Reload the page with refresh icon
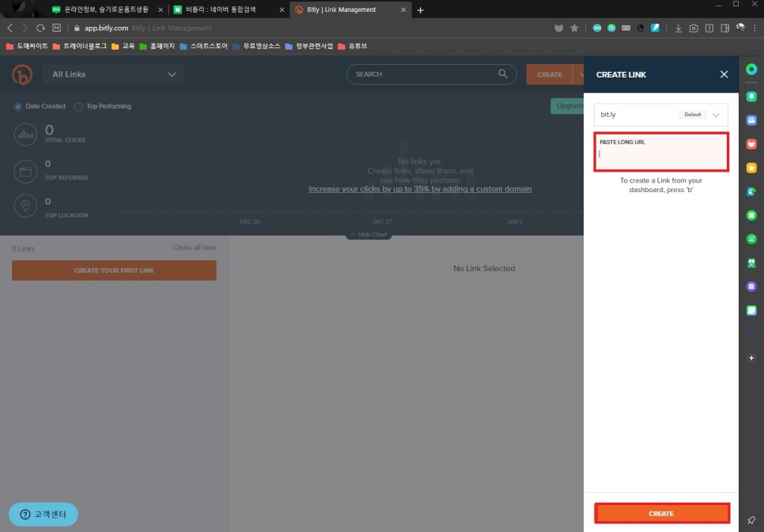Viewport: 764px width, 532px height. coord(40,28)
